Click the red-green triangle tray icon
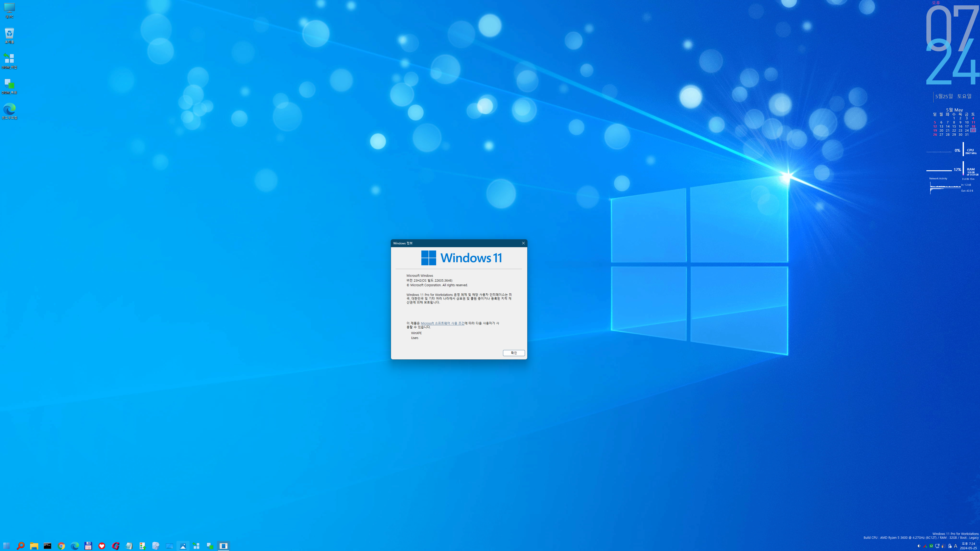The width and height of the screenshot is (980, 551). (925, 546)
